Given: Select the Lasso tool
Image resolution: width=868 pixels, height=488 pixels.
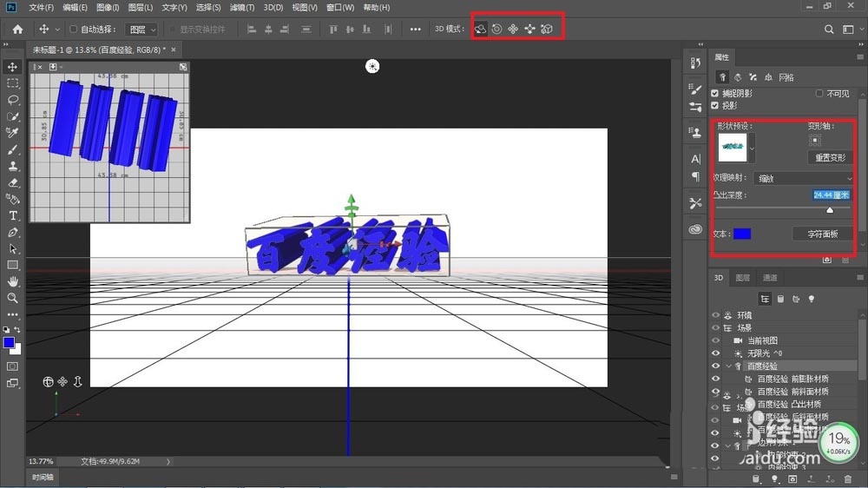Looking at the screenshot, I should pyautogui.click(x=12, y=100).
